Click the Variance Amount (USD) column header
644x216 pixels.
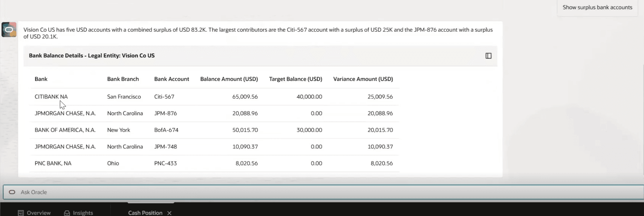(x=363, y=79)
